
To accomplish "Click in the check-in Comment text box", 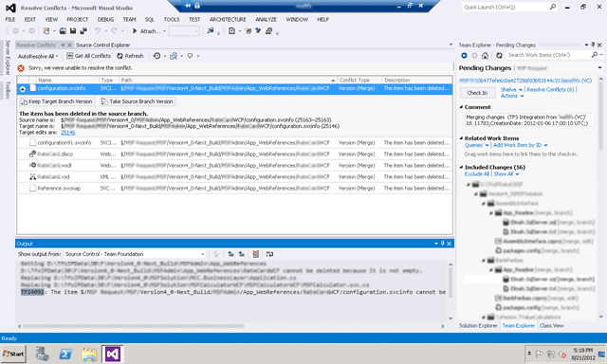I will point(529,120).
